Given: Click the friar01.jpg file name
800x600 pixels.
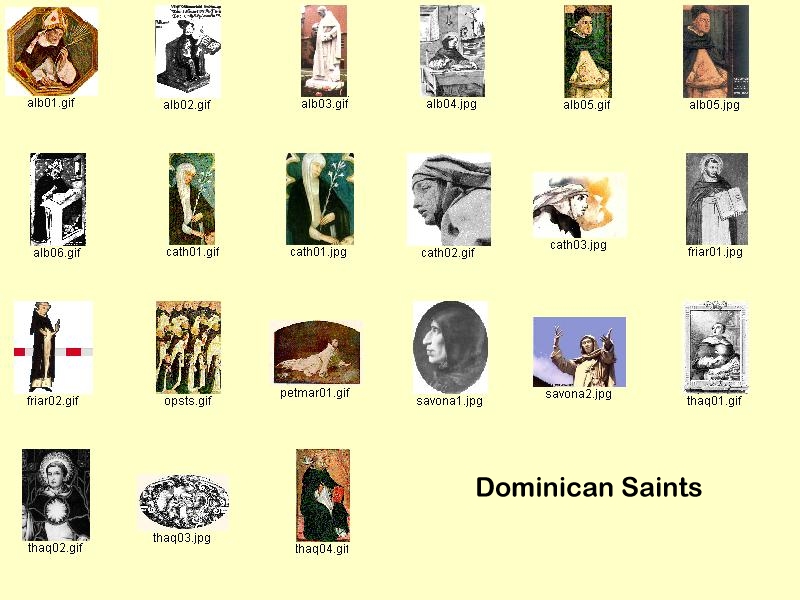Looking at the screenshot, I should click(715, 252).
